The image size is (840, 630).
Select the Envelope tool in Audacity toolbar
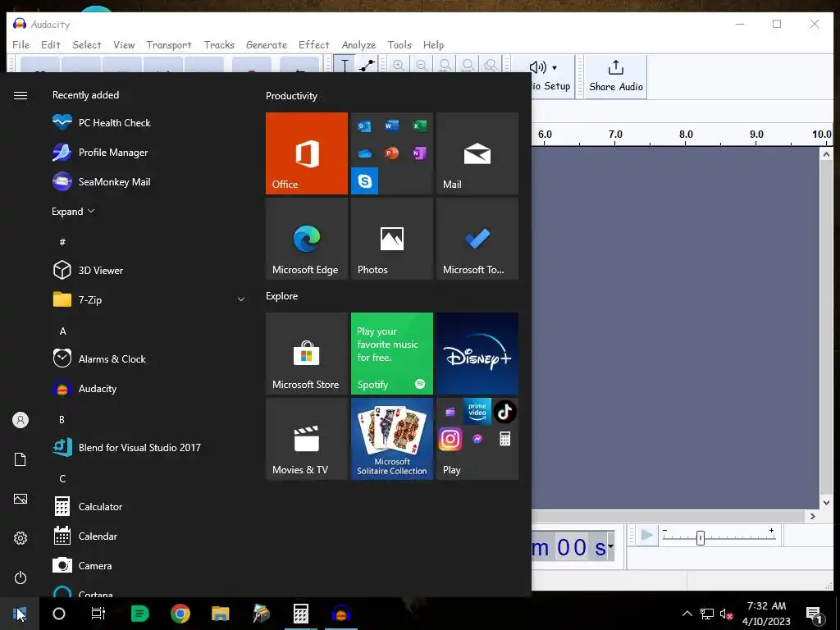[367, 66]
